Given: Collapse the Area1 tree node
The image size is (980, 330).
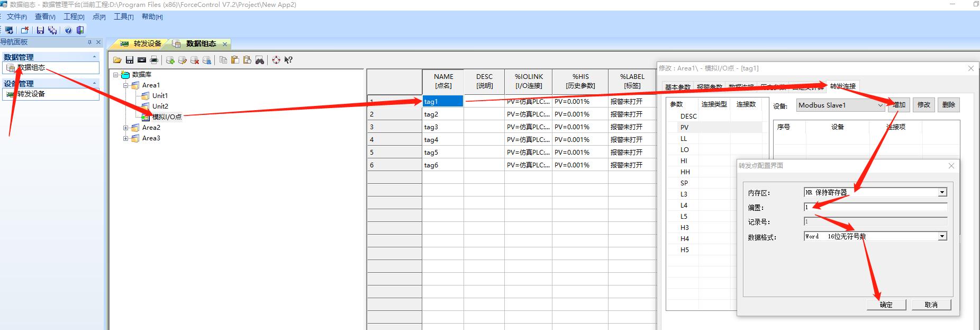Looking at the screenshot, I should pos(126,85).
